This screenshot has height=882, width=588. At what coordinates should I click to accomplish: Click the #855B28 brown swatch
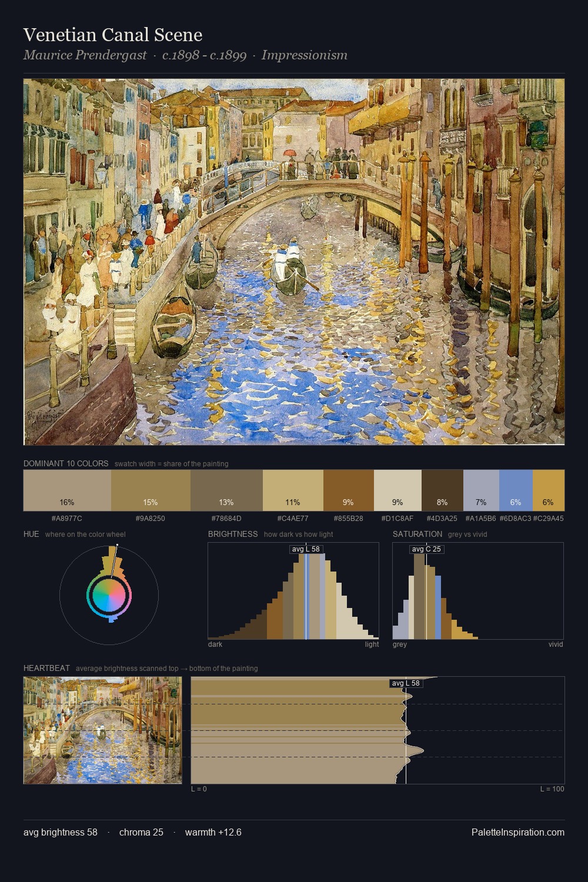(348, 490)
